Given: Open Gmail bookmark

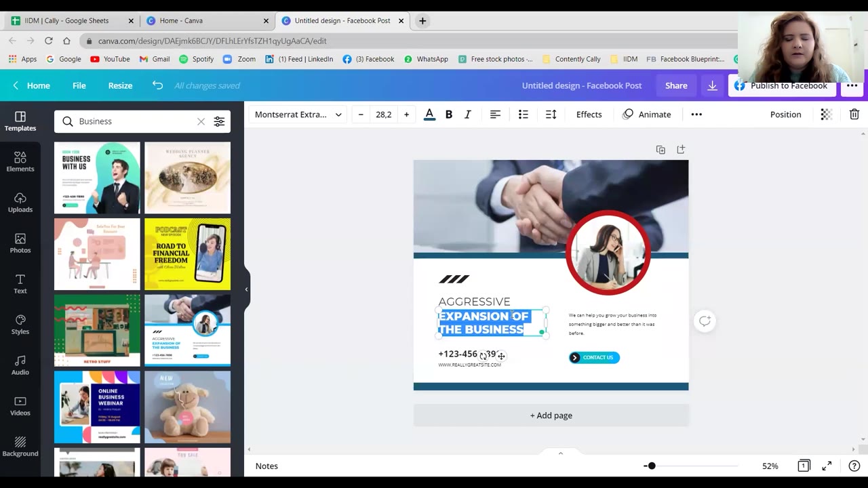Looking at the screenshot, I should click(155, 59).
